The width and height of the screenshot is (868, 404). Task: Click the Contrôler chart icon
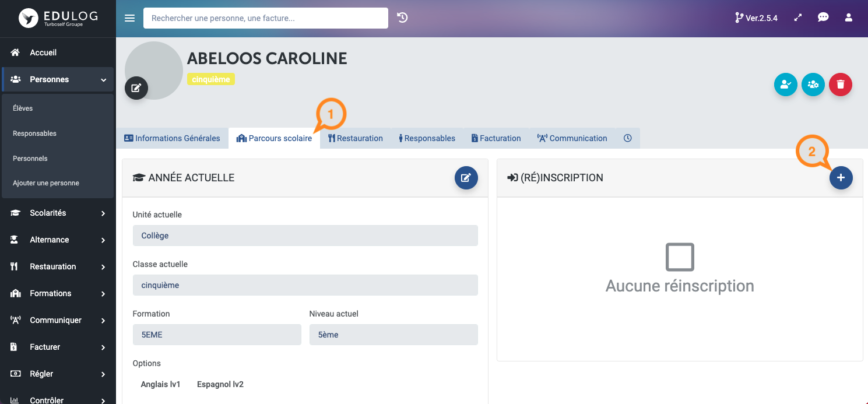tap(16, 400)
